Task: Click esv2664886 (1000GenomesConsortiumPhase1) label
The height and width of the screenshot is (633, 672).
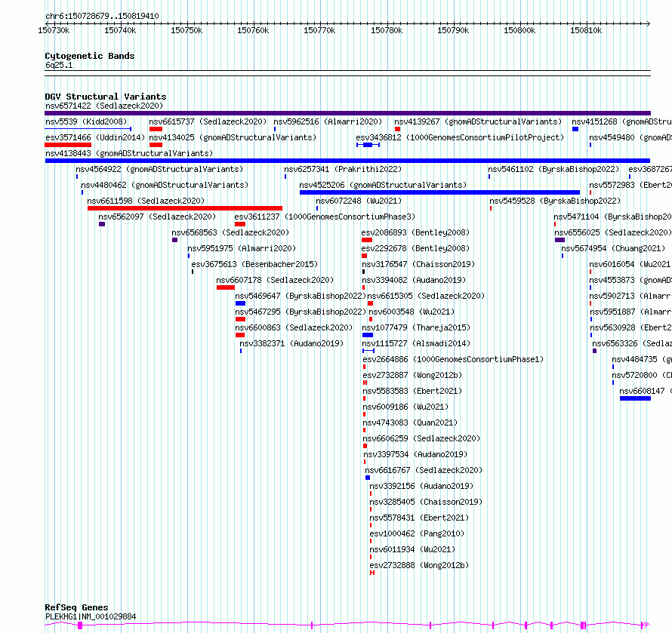Action: click(x=453, y=359)
